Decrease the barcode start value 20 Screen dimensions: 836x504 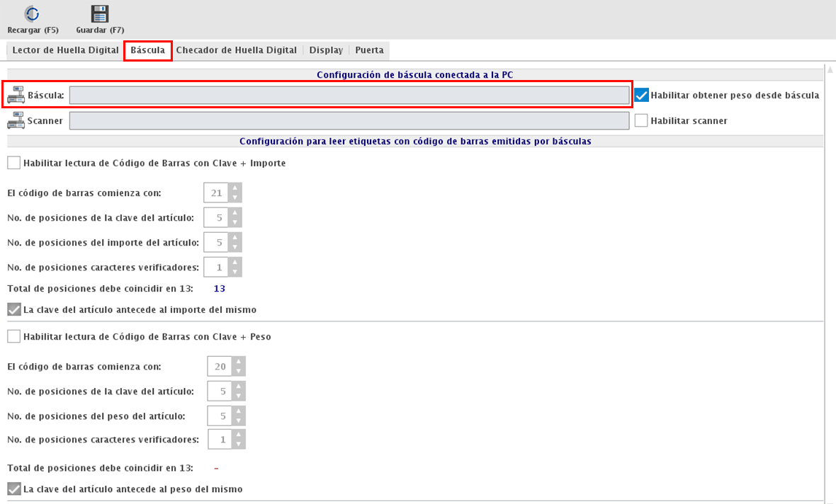point(239,371)
